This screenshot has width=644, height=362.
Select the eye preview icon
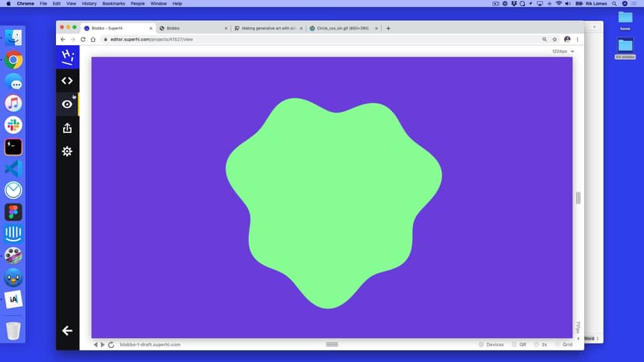tap(67, 104)
